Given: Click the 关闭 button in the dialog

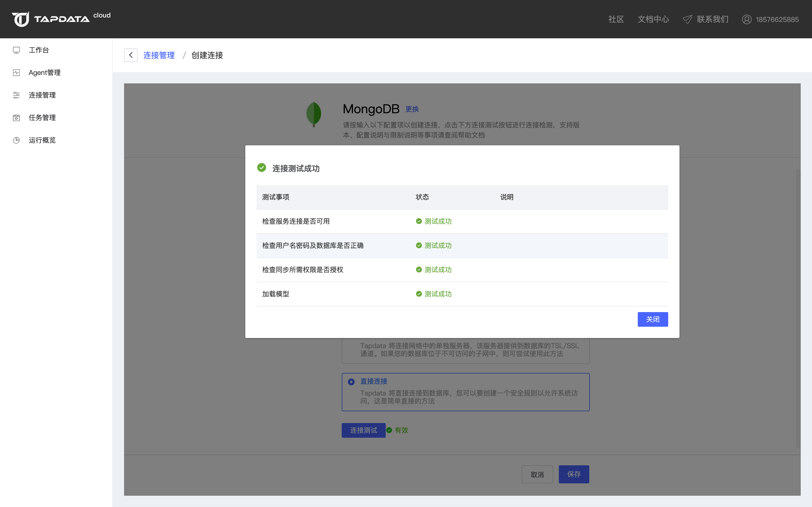Looking at the screenshot, I should coord(652,319).
